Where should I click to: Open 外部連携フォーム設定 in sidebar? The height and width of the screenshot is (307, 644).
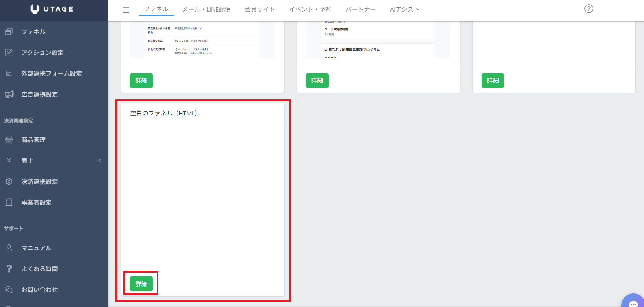[x=51, y=73]
